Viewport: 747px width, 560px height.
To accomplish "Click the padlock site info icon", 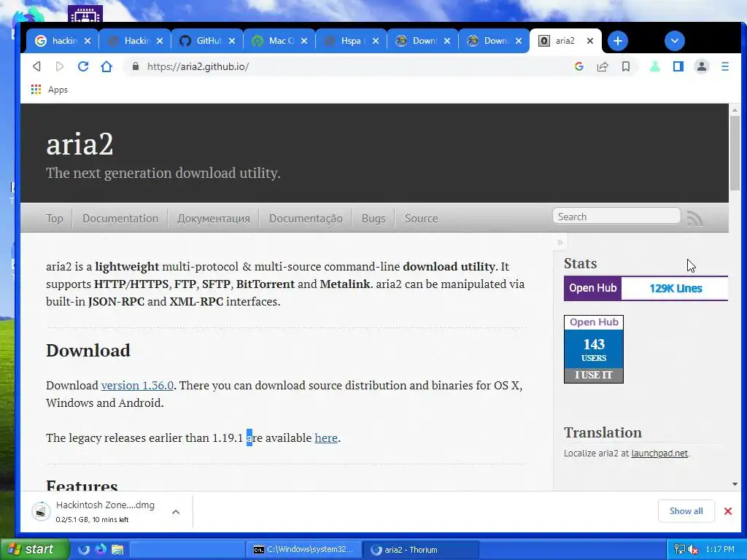I will [135, 66].
